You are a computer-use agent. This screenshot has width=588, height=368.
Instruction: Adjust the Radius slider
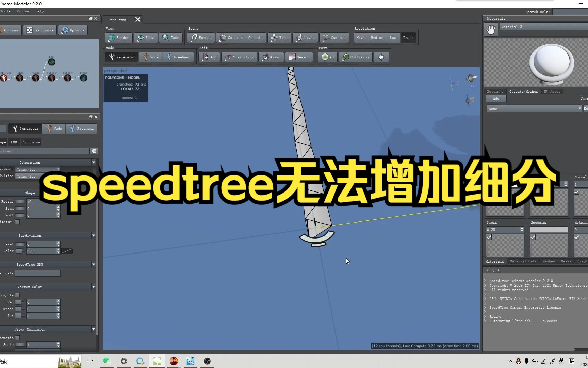tap(20, 201)
